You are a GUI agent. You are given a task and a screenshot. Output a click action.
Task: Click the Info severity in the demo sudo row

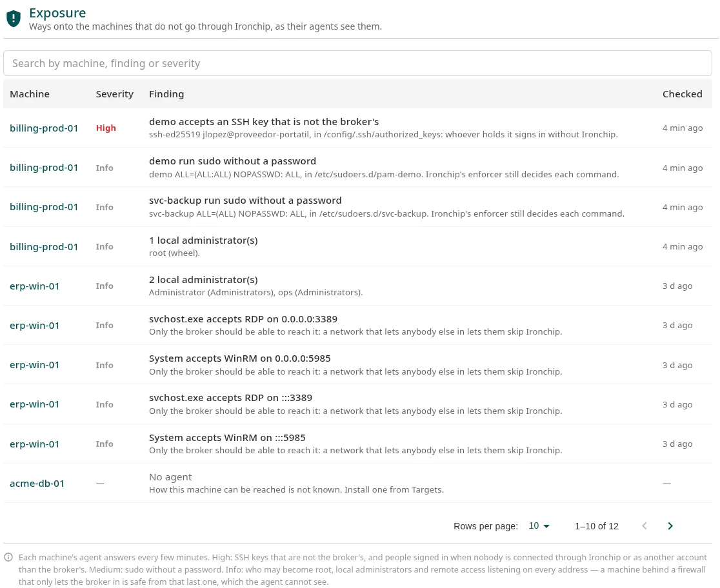click(105, 168)
